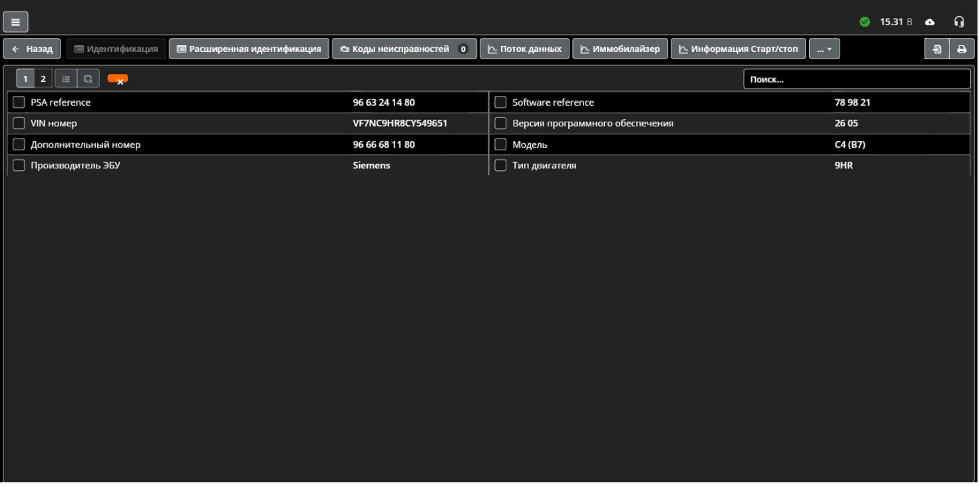The image size is (980, 487).
Task: Click the green connection status icon
Action: 866,21
